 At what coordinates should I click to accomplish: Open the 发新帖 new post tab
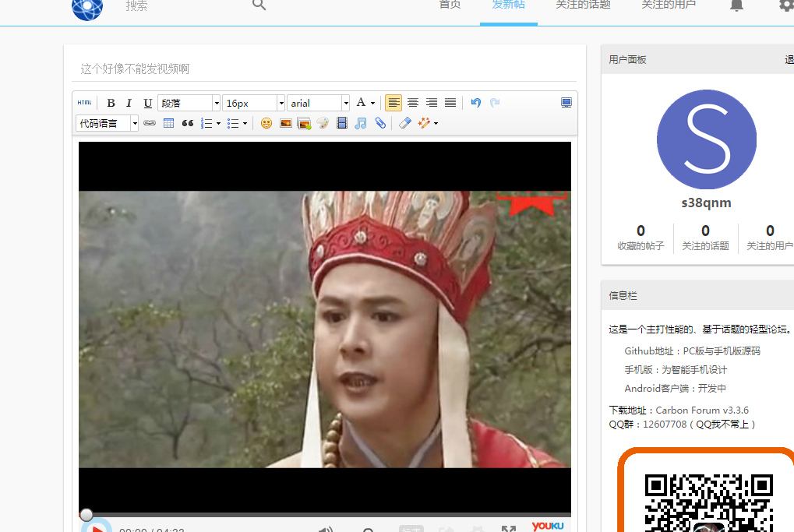click(508, 5)
